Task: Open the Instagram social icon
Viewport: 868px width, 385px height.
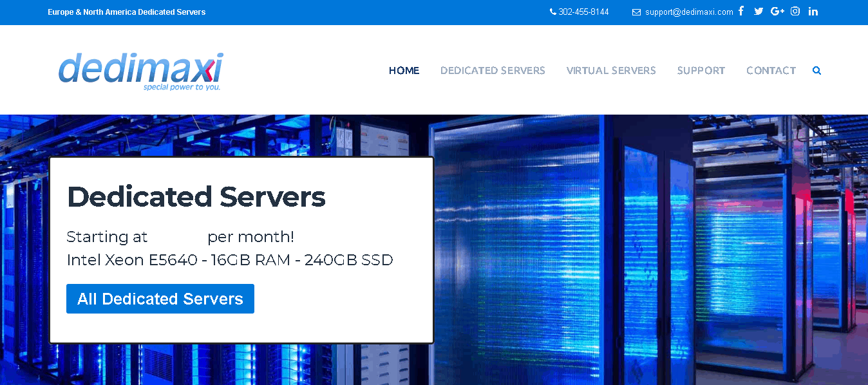Action: [795, 11]
